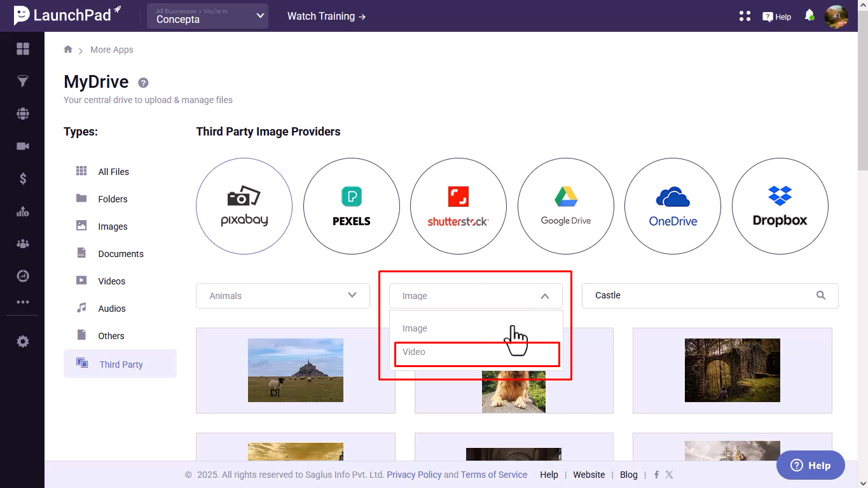
Task: Expand the three-dots more icon in sidebar
Action: (23, 302)
